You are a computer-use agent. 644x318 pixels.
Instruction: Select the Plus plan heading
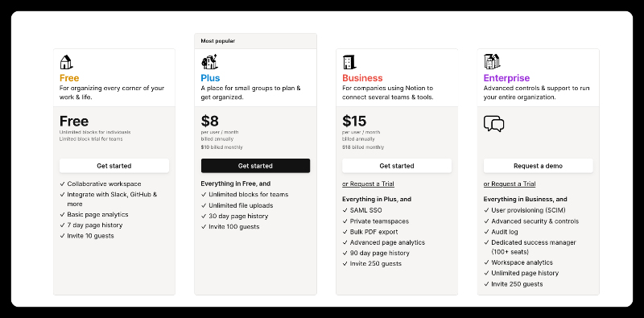pyautogui.click(x=210, y=78)
